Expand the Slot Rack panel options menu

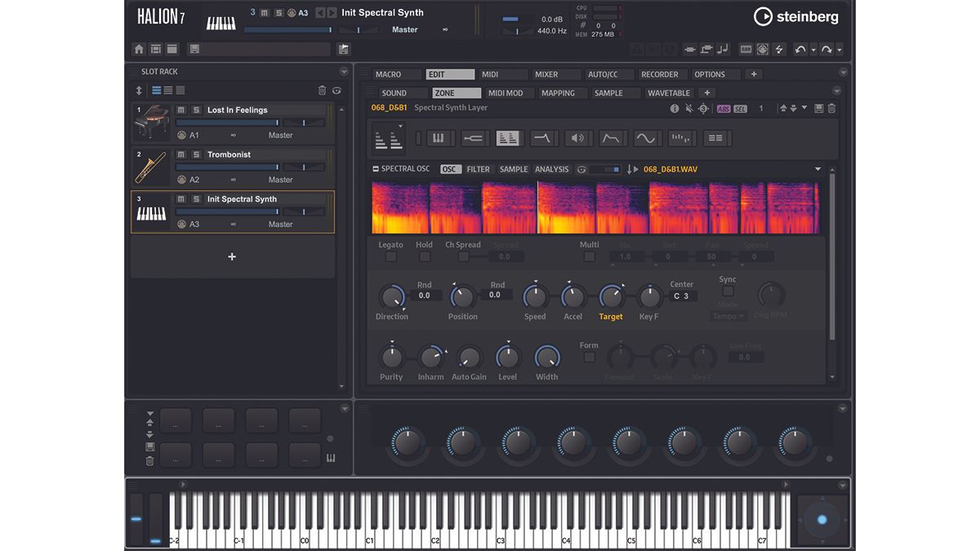pos(344,72)
